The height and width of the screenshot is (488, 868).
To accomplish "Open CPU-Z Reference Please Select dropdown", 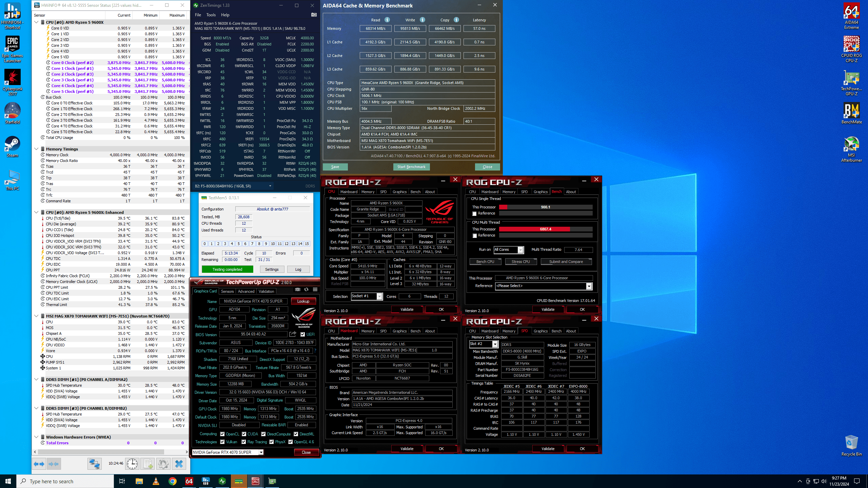I will tap(544, 286).
